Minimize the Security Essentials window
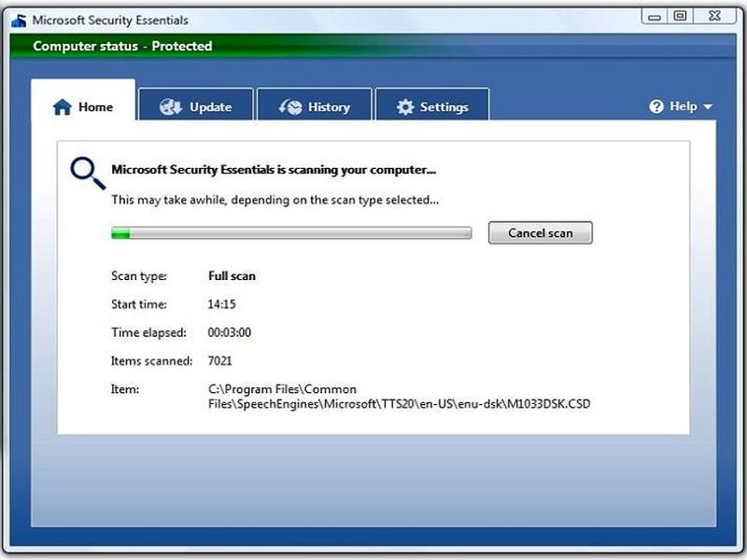Viewport: 747px width, 560px height. pyautogui.click(x=655, y=16)
